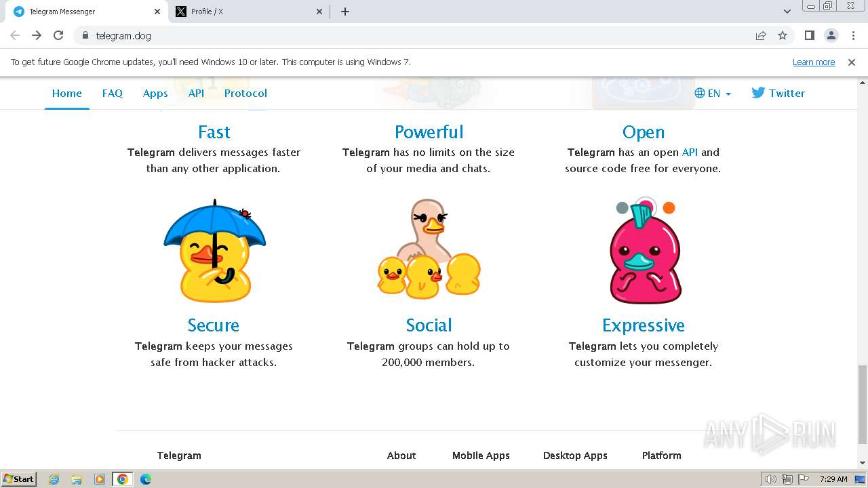This screenshot has width=868, height=488.
Task: Open the Protocol navigation item
Action: coord(245,94)
